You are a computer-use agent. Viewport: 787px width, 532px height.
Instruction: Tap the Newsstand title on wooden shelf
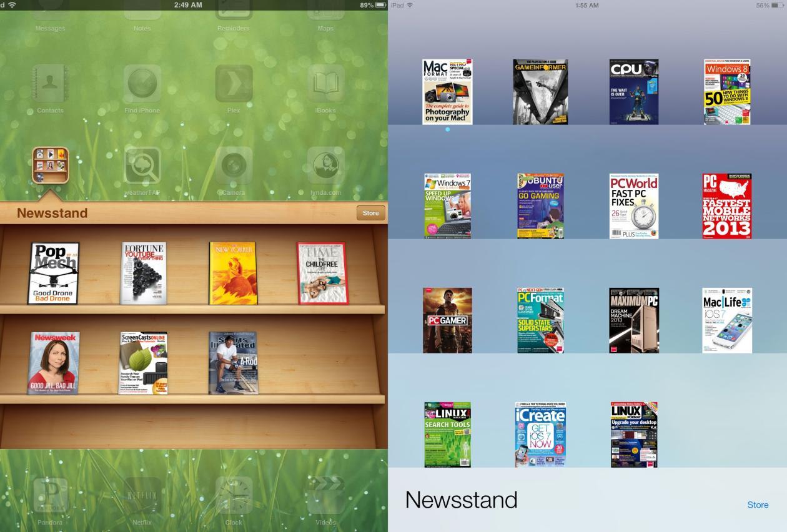[x=52, y=213]
